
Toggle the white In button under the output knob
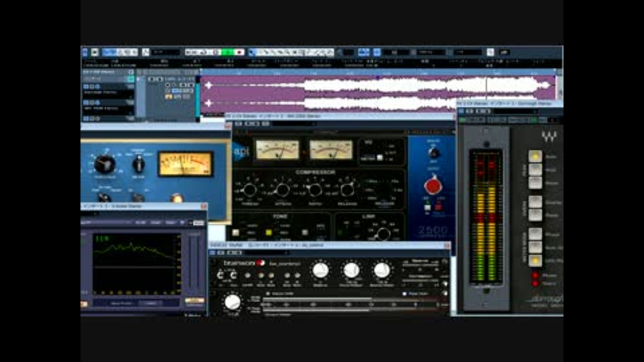[x=427, y=207]
